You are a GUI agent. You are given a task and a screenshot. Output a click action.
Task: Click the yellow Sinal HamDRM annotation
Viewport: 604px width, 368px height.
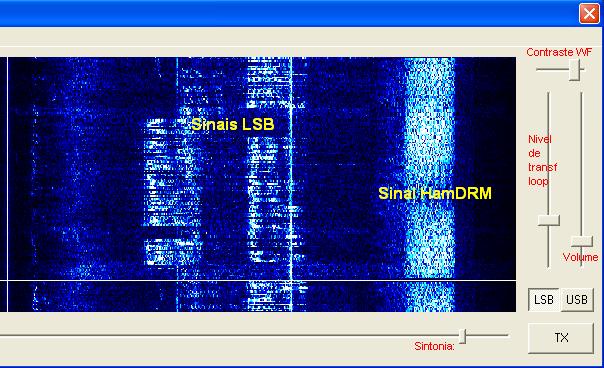coord(435,193)
